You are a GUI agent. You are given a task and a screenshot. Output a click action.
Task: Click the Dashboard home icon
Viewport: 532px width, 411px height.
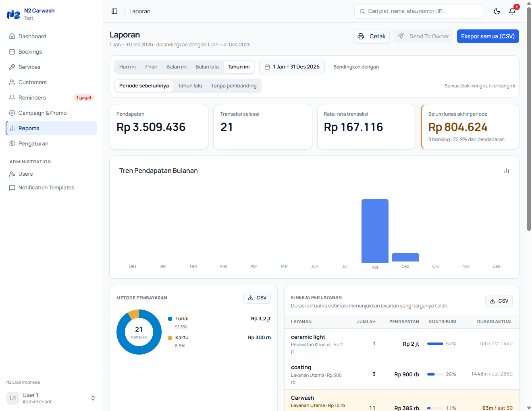click(12, 36)
